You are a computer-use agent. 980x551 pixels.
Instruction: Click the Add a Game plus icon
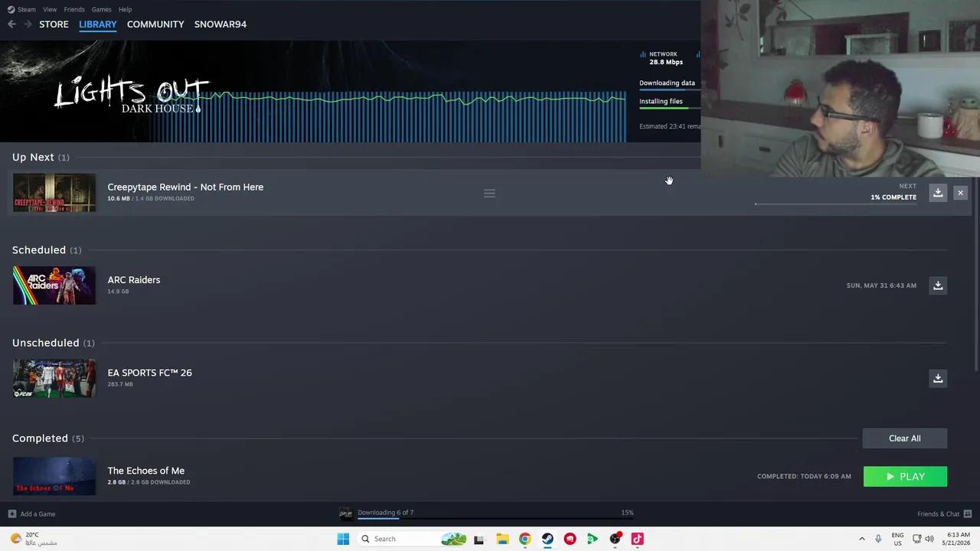(11, 514)
